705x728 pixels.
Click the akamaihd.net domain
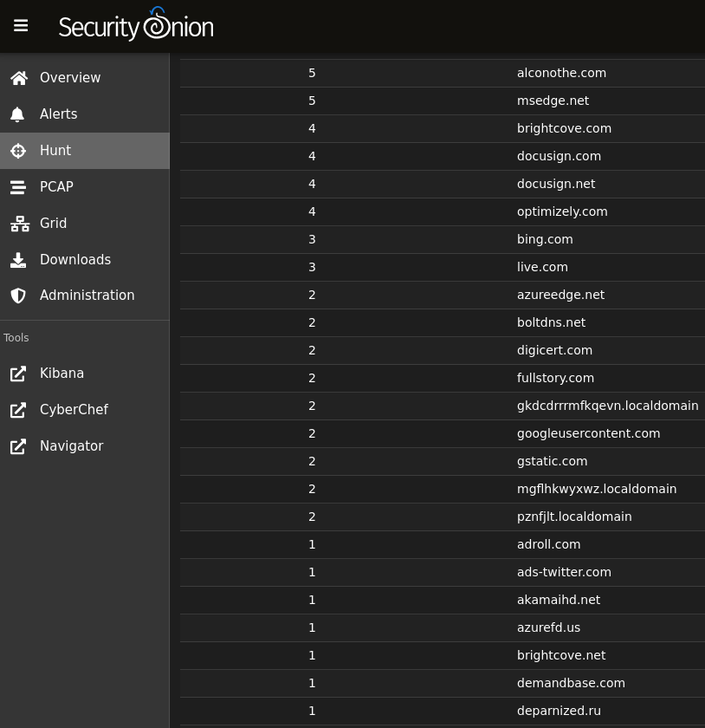pos(559,601)
